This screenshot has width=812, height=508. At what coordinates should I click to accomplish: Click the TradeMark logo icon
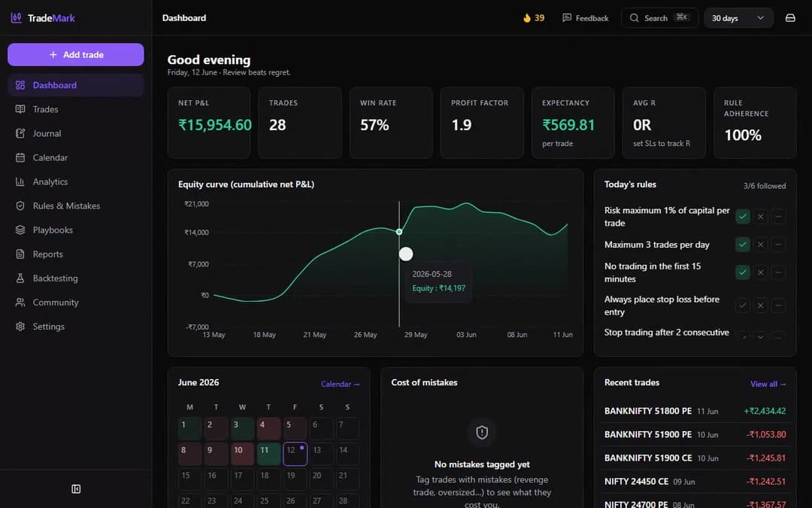coord(16,17)
